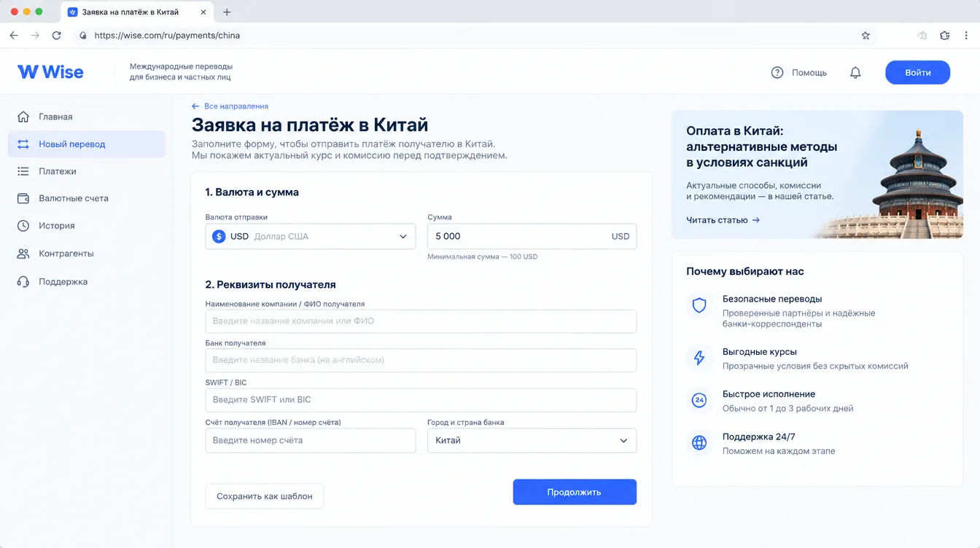Click the Счёт получателя input field
The image size is (980, 548).
click(x=311, y=440)
